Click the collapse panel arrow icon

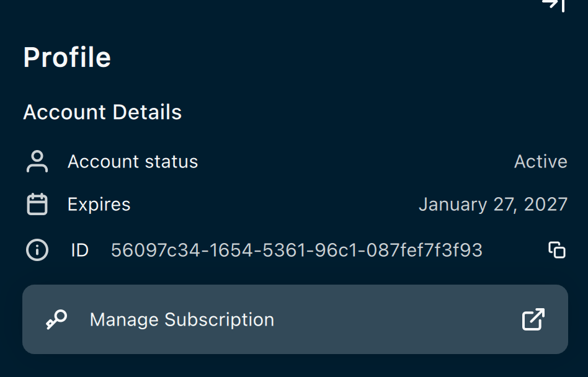(x=553, y=4)
